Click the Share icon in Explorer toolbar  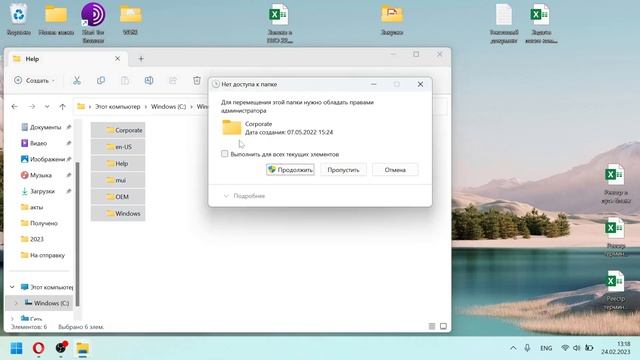(x=173, y=80)
